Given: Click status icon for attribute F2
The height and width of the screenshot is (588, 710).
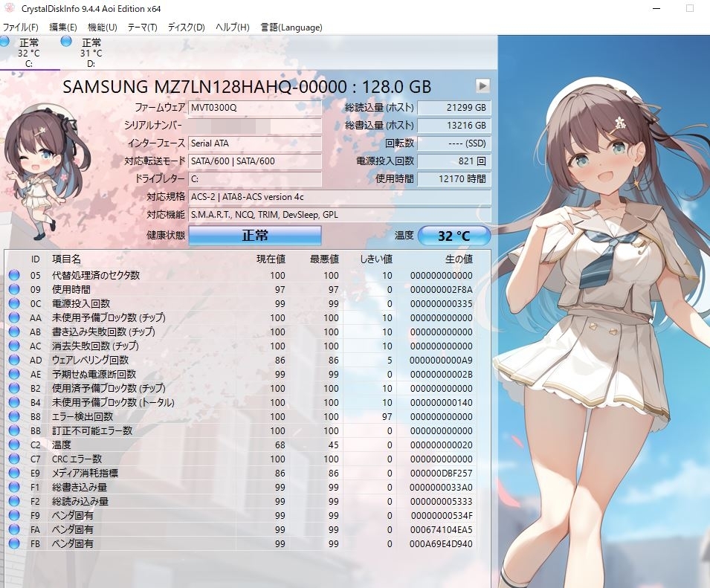Looking at the screenshot, I should tap(14, 501).
